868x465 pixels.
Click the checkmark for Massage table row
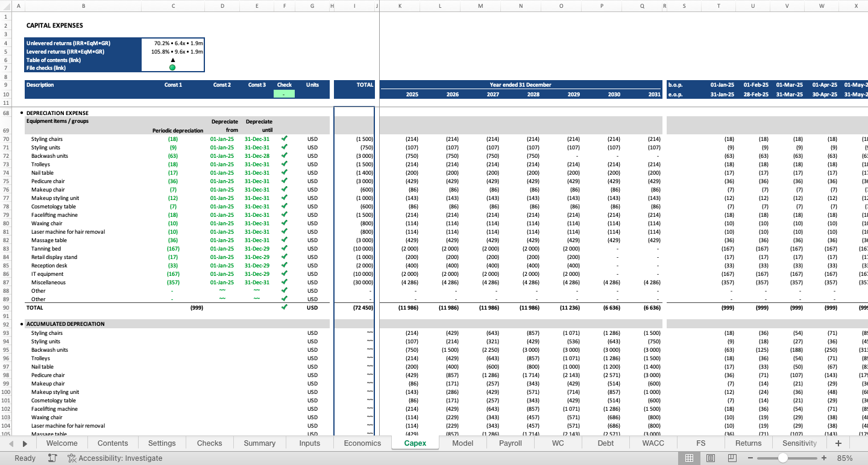click(285, 240)
